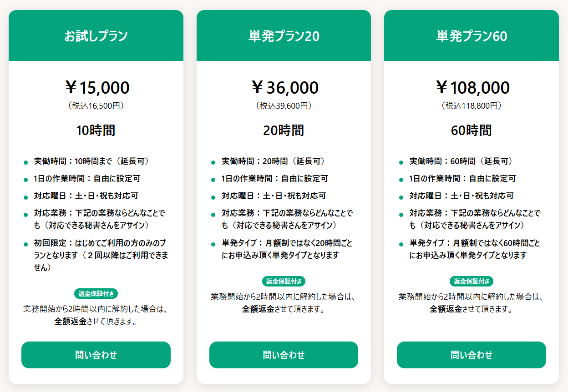
Task: Click 問い合わせ button in 単発プラン60 card
Action: coord(471,355)
